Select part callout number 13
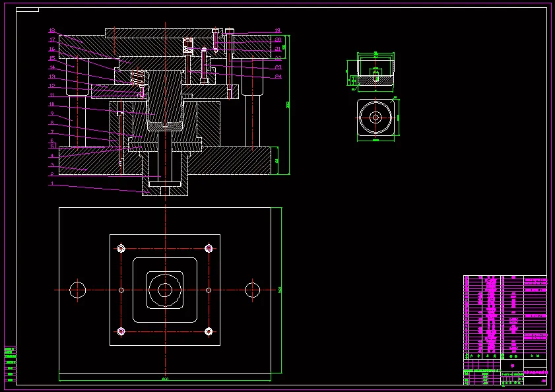 point(52,77)
